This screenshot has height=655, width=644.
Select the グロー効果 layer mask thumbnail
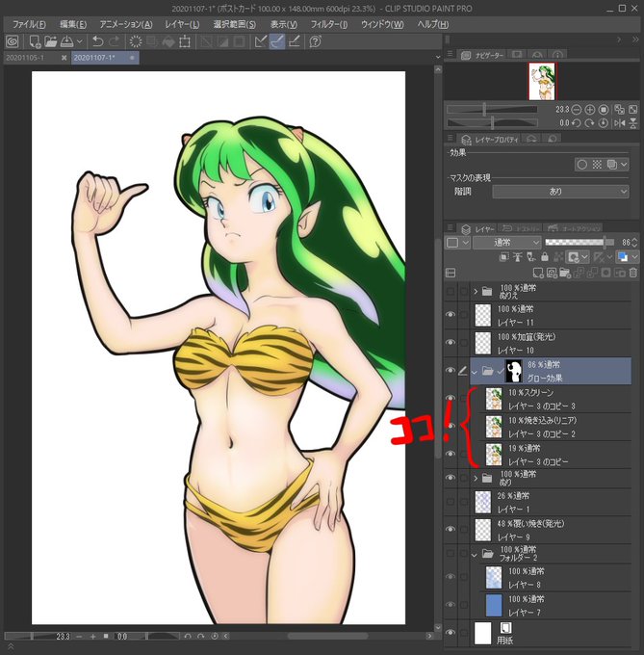click(514, 372)
